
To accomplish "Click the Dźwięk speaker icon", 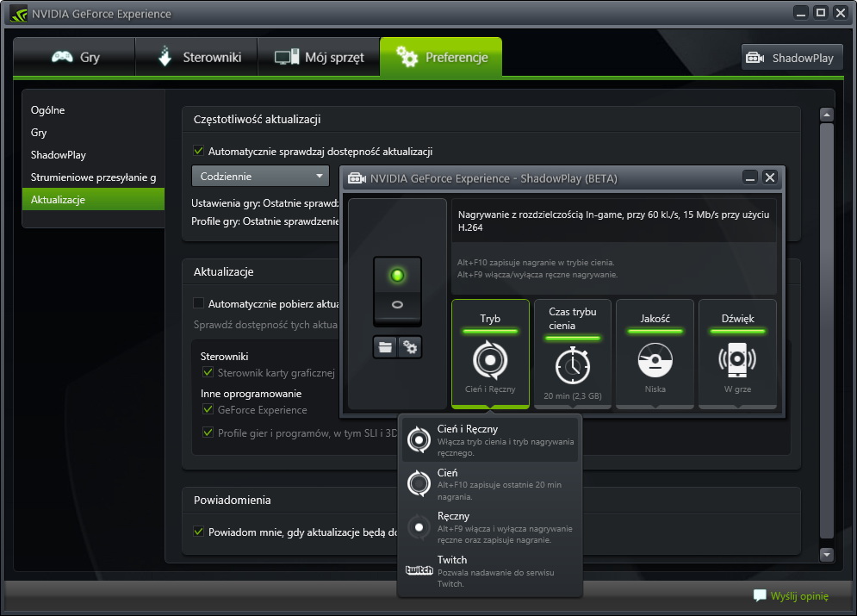I will (x=737, y=359).
